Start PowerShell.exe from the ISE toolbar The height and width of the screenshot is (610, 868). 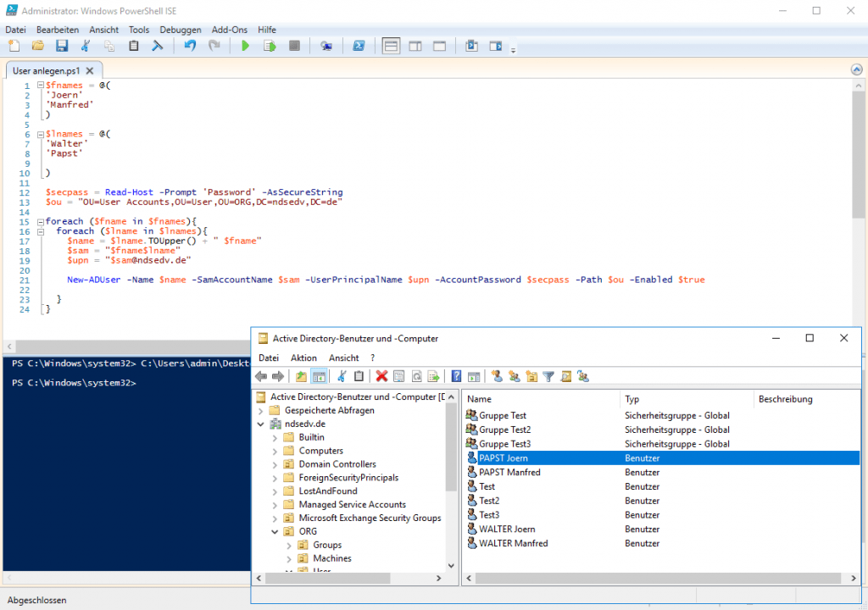click(359, 46)
